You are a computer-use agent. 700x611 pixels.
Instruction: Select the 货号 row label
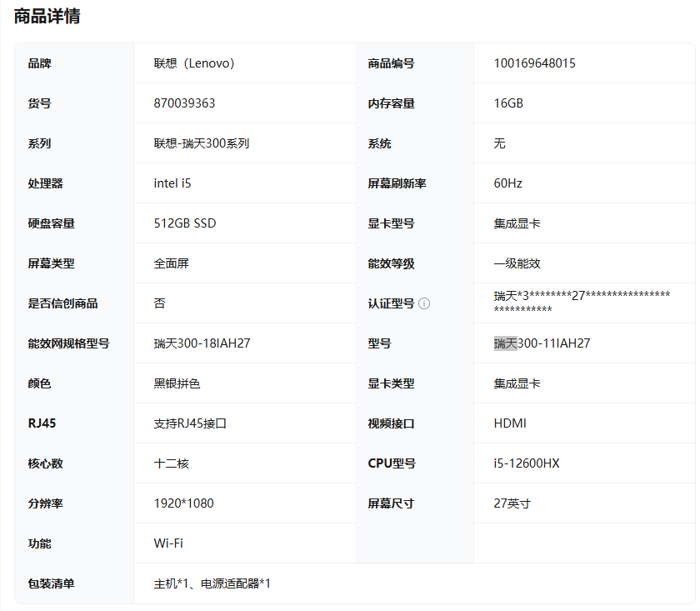[39, 103]
